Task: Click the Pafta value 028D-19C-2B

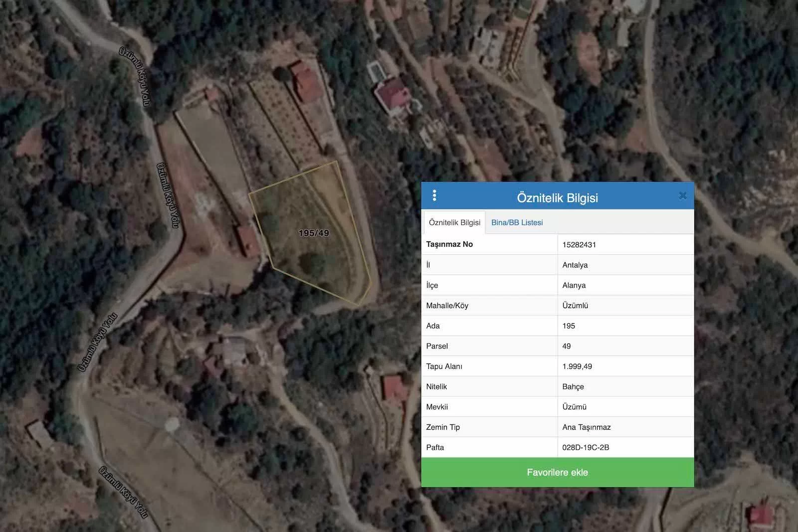Action: click(x=586, y=448)
